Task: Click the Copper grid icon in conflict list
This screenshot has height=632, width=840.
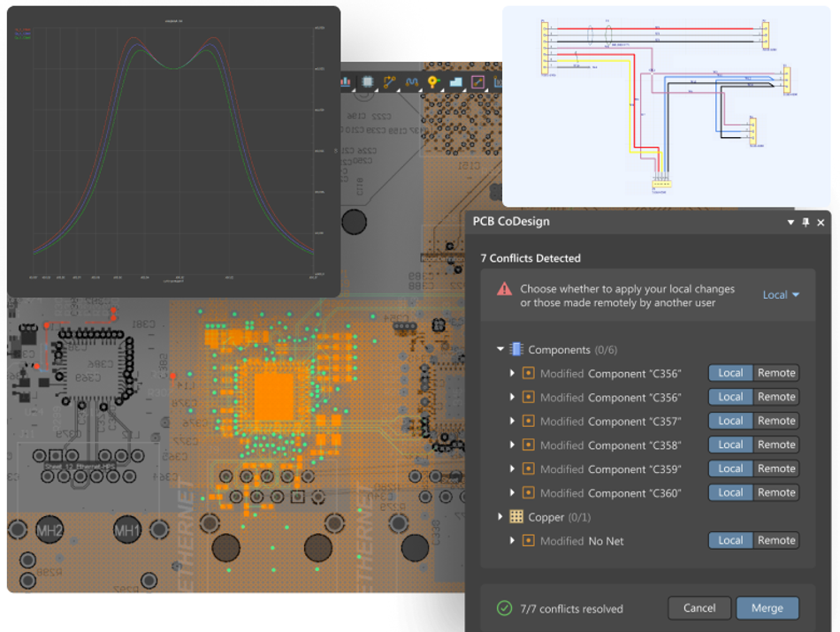Action: click(x=517, y=516)
